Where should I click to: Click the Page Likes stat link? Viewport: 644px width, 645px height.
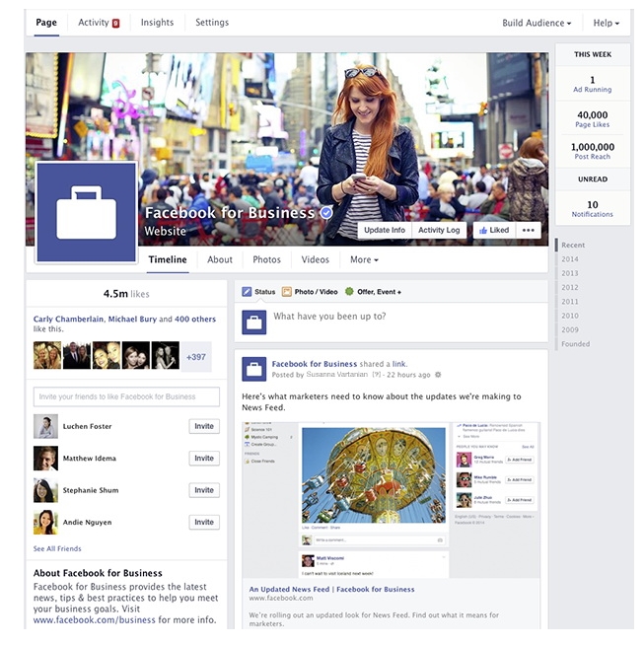tap(592, 124)
